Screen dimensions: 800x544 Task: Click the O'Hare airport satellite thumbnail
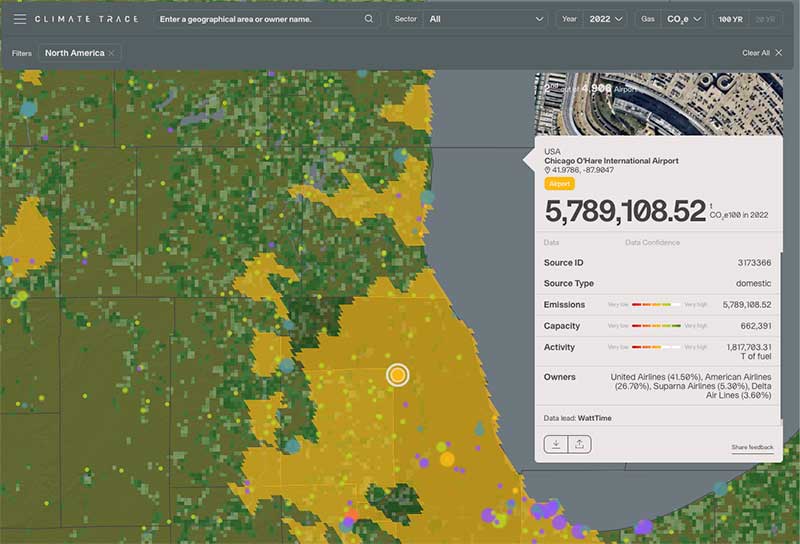(x=659, y=104)
